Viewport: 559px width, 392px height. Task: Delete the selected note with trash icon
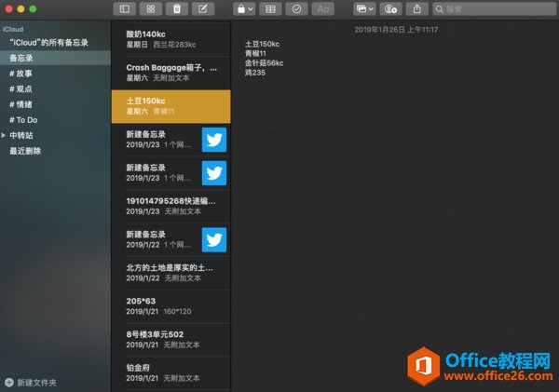pos(177,9)
